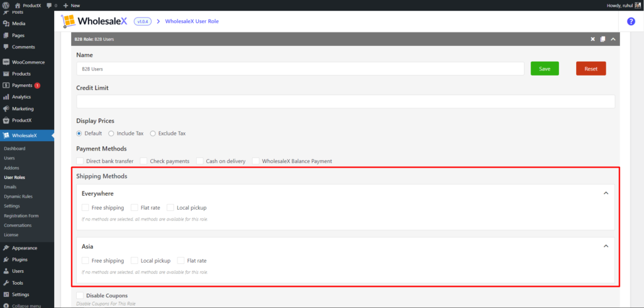The height and width of the screenshot is (308, 644).
Task: Open the comments bubble in admin bar
Action: tap(49, 6)
